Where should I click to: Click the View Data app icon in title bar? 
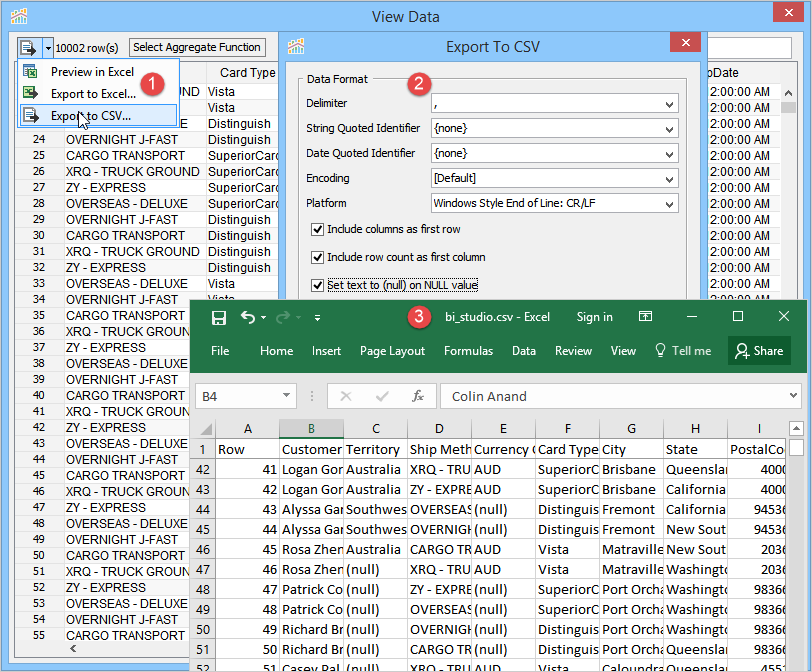pos(19,17)
